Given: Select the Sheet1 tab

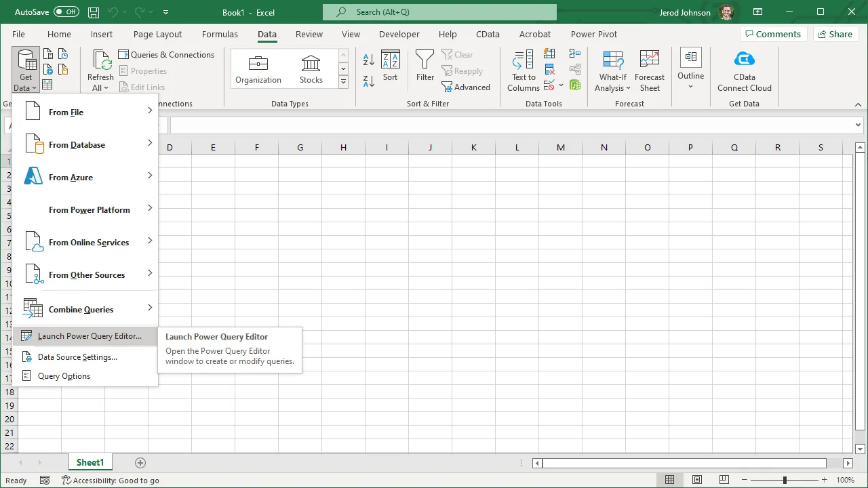Looking at the screenshot, I should tap(90, 462).
